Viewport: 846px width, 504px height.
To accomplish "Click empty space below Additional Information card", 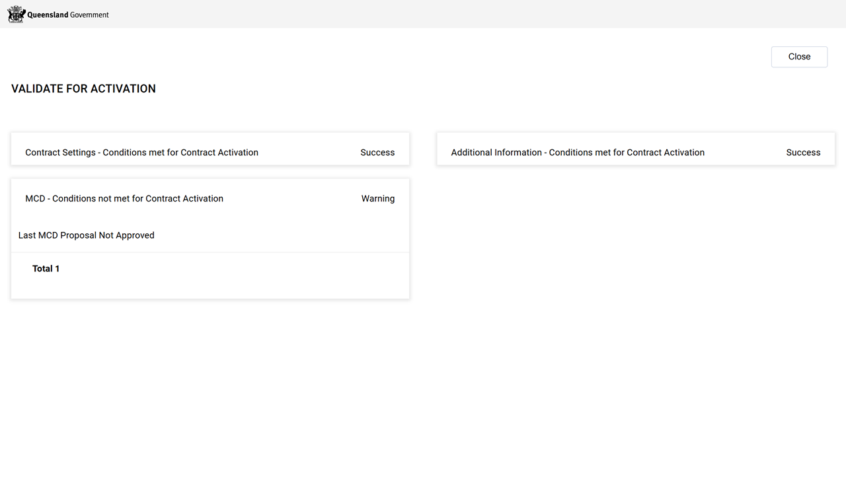I will click(x=634, y=231).
